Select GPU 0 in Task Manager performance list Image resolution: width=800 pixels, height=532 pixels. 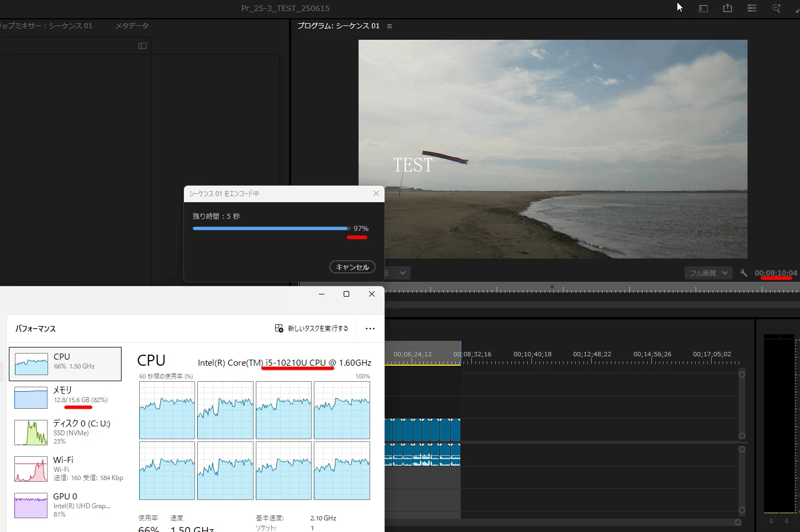coord(65,505)
